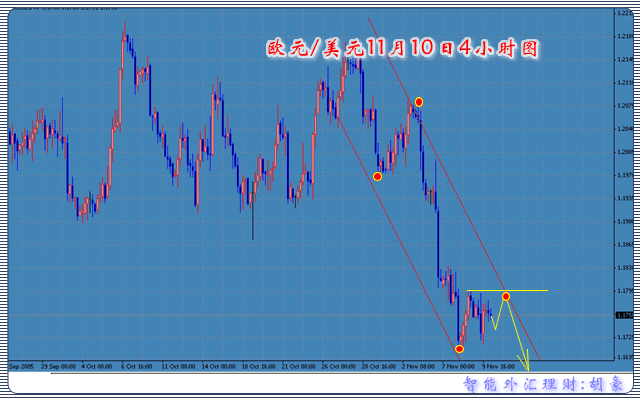This screenshot has height=400, width=640.
Task: Click the 'Sep 2005' label on time axis
Action: (x=20, y=366)
